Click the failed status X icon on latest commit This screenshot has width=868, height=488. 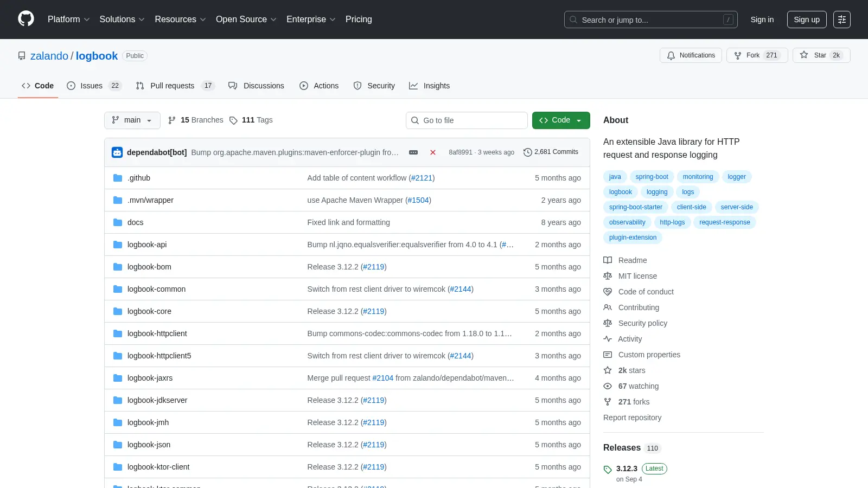point(433,152)
